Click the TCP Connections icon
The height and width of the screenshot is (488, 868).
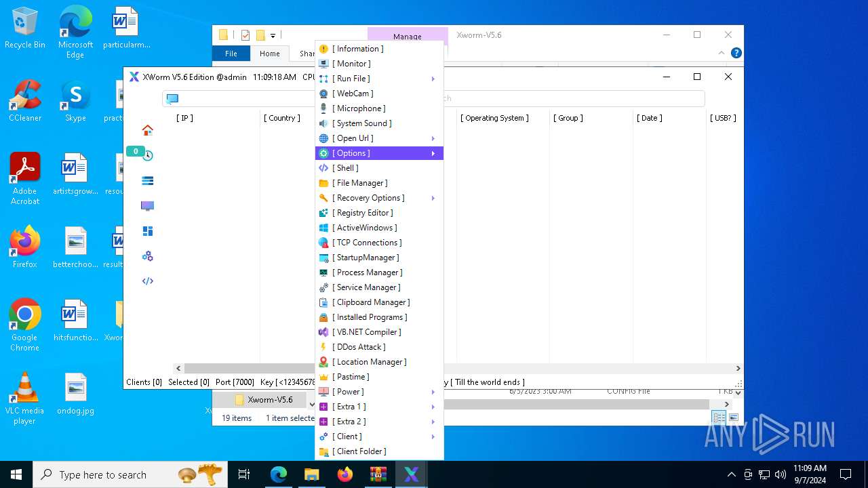click(323, 243)
